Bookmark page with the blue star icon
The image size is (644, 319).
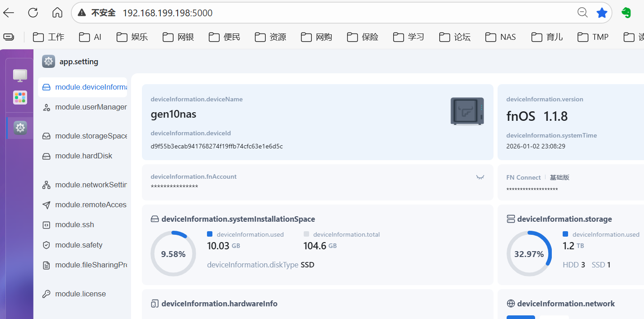click(x=602, y=13)
